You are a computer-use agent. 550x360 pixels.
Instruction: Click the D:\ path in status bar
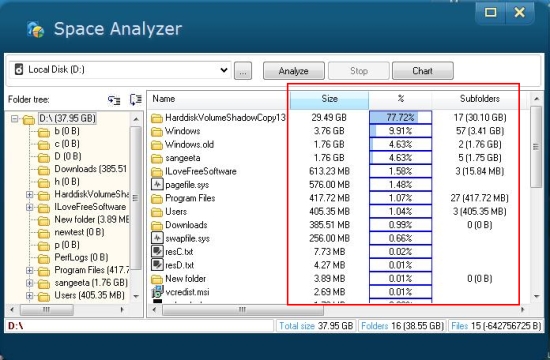click(15, 326)
